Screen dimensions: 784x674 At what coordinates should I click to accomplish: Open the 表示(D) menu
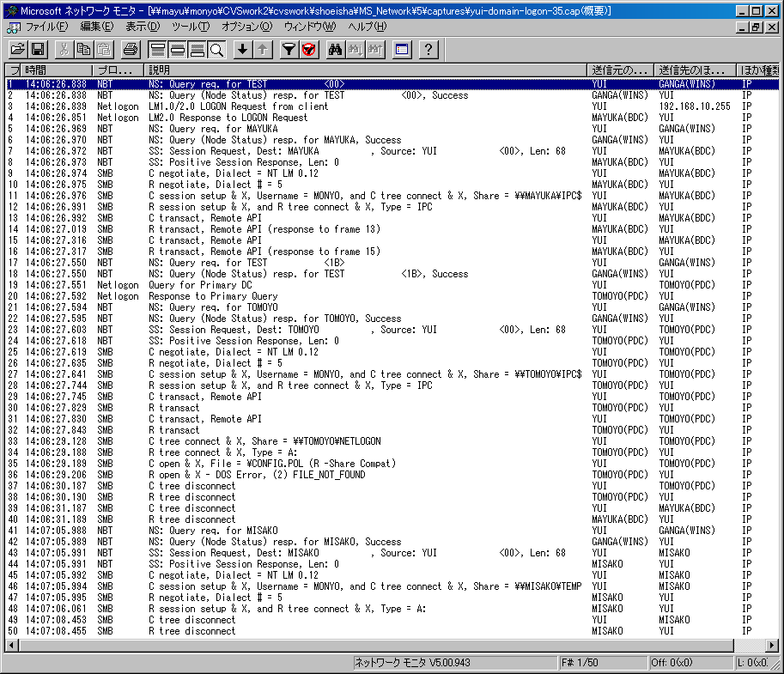[143, 27]
